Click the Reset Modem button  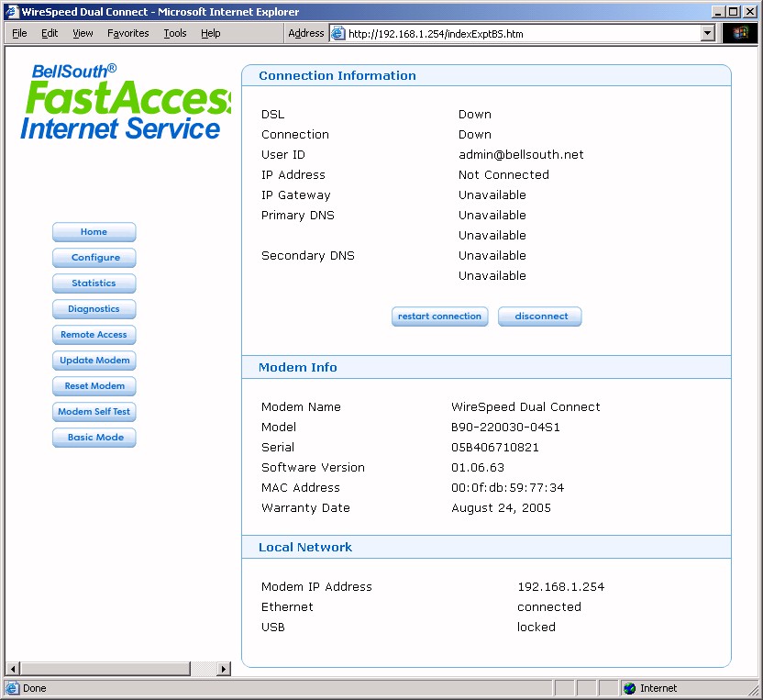click(94, 386)
